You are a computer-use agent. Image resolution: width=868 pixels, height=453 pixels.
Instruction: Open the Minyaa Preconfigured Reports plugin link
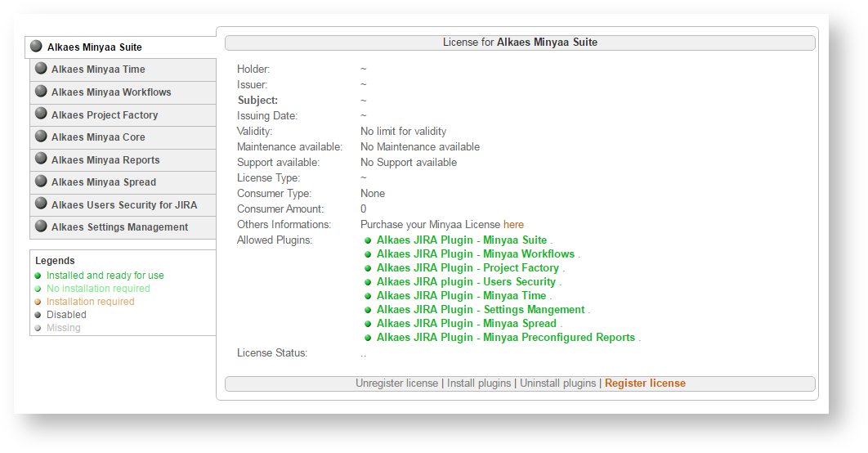[505, 338]
